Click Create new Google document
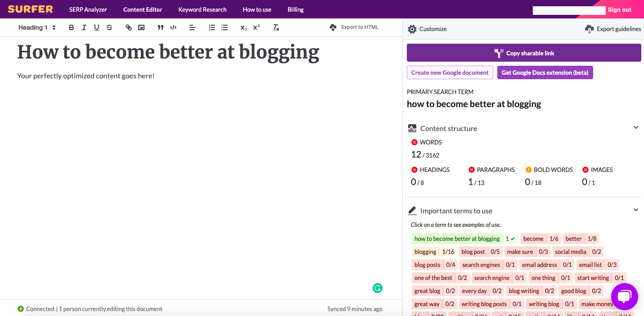Image resolution: width=644 pixels, height=316 pixels. click(x=450, y=72)
